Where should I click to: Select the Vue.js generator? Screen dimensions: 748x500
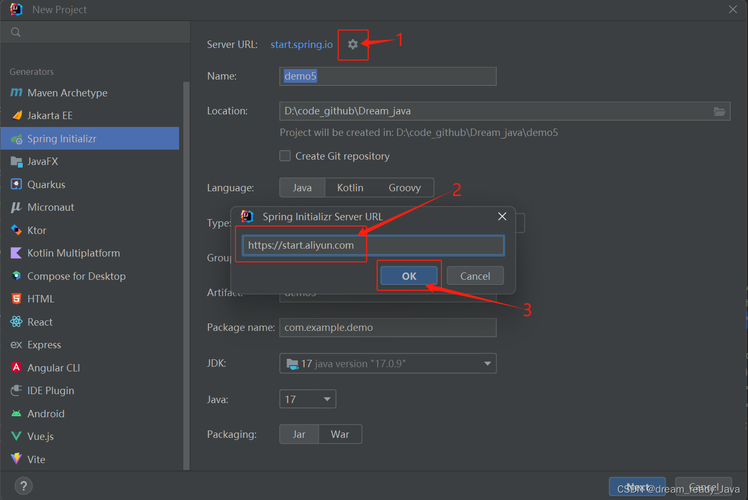tap(40, 437)
